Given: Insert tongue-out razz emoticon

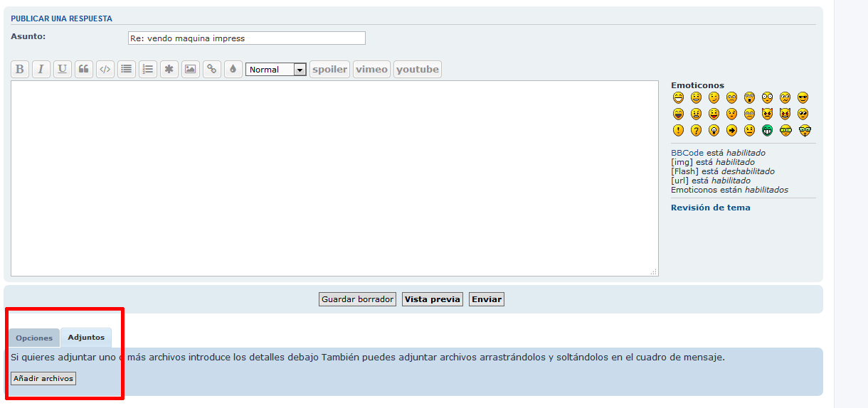Looking at the screenshot, I should [x=714, y=114].
